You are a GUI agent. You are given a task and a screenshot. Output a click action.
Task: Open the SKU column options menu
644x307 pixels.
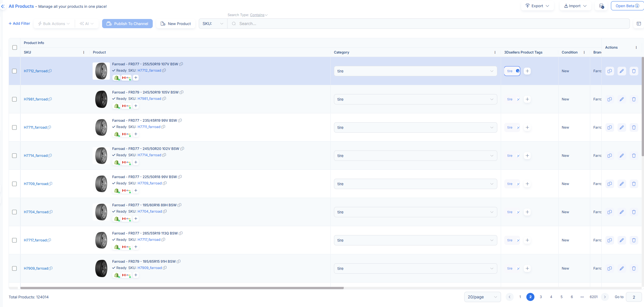tap(83, 52)
